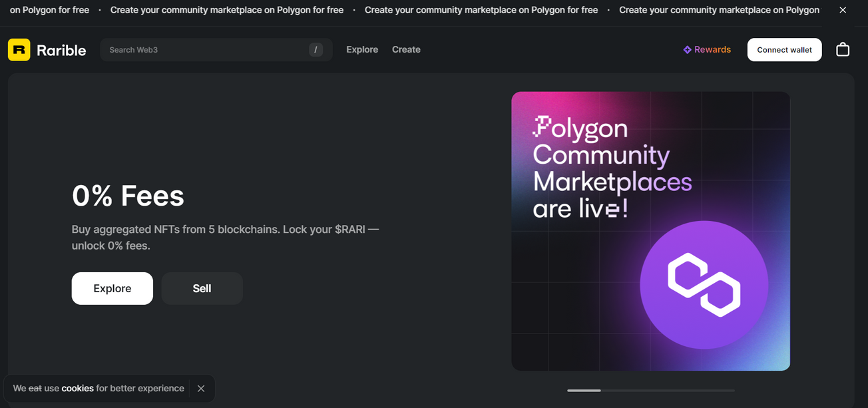
Task: Click the carousel progress indicator bar
Action: coord(651,391)
